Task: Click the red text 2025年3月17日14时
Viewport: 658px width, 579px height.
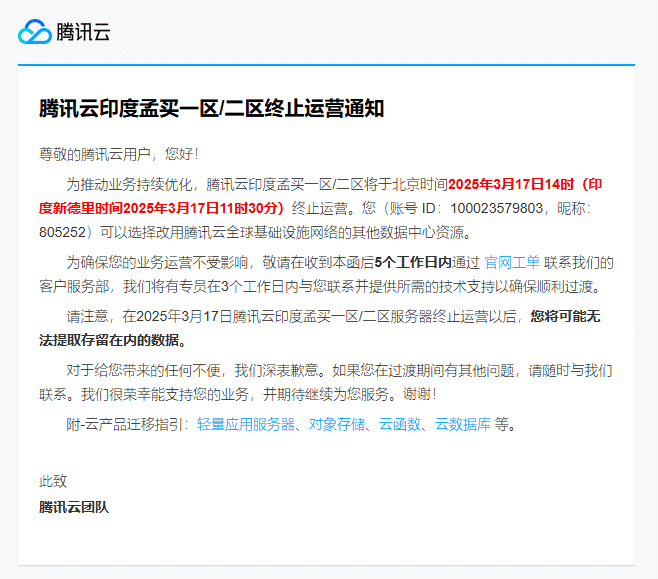Action: (511, 184)
